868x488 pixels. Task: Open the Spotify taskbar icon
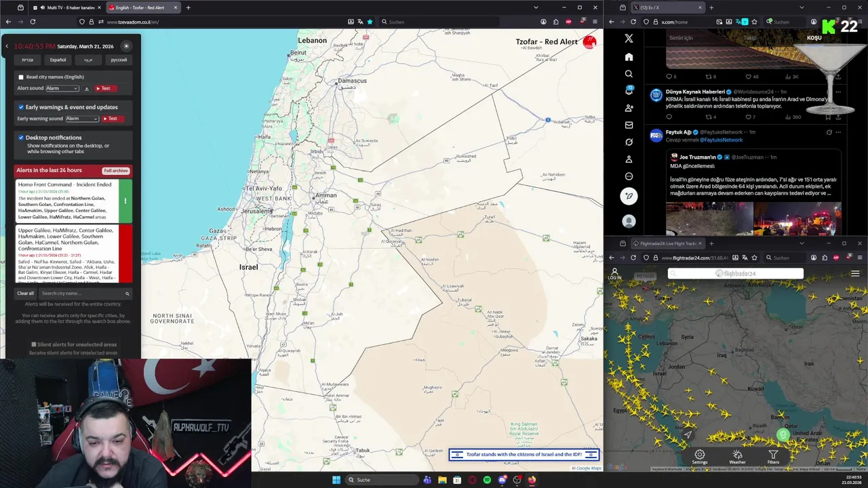click(487, 480)
